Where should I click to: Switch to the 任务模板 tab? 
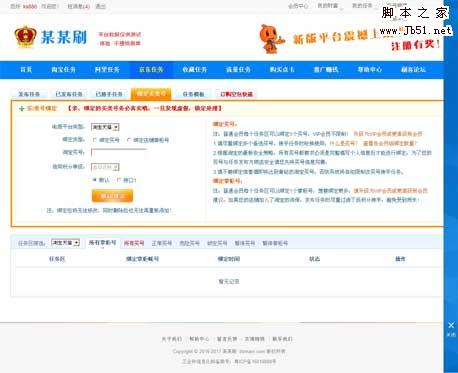click(193, 94)
